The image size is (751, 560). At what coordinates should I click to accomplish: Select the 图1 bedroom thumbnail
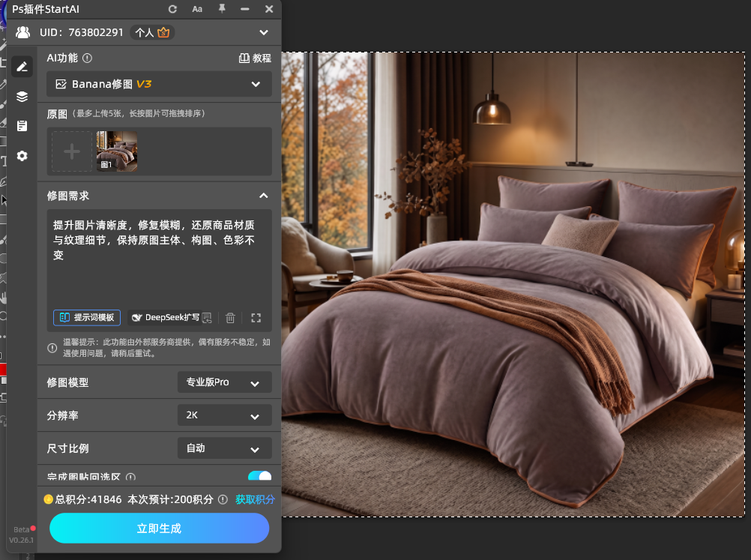point(117,151)
